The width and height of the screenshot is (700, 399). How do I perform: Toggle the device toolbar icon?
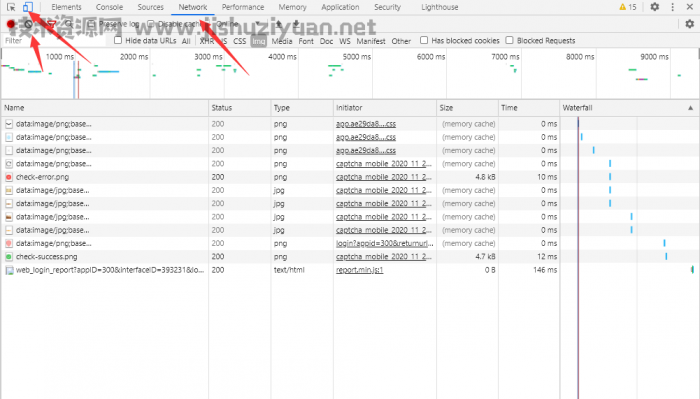pos(28,7)
